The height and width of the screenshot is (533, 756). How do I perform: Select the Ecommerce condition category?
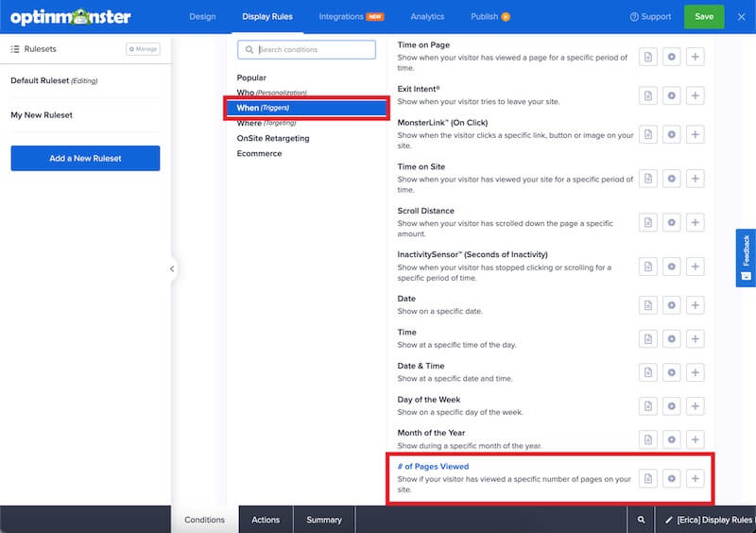click(259, 153)
